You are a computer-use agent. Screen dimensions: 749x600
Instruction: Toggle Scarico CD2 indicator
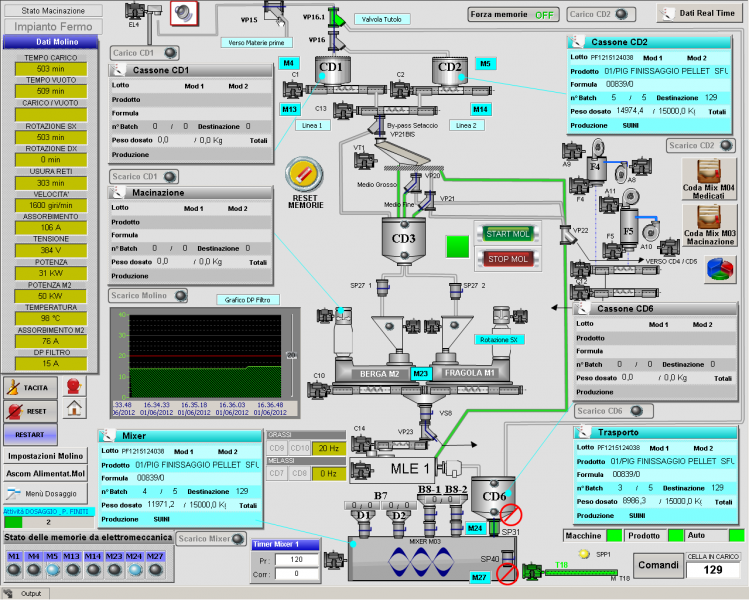(x=701, y=145)
